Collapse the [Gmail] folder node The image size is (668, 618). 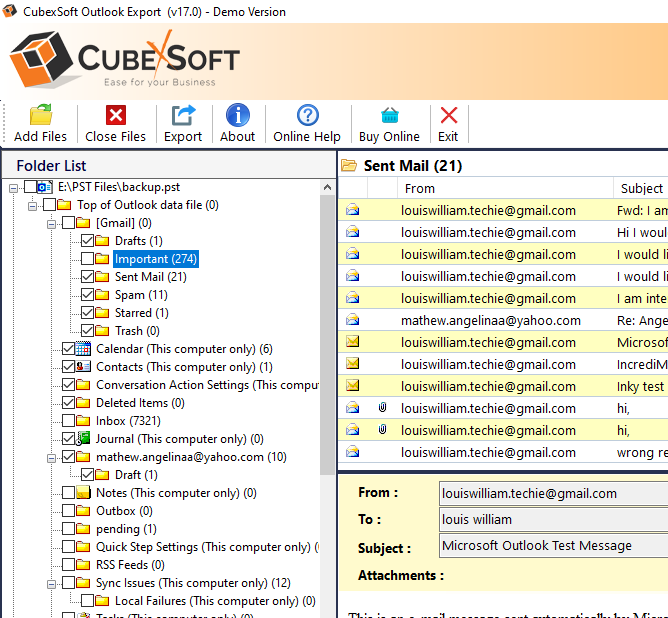point(52,224)
